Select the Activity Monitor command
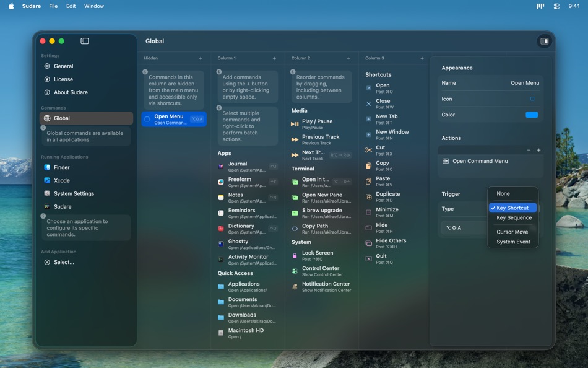The height and width of the screenshot is (368, 588). coord(248,260)
